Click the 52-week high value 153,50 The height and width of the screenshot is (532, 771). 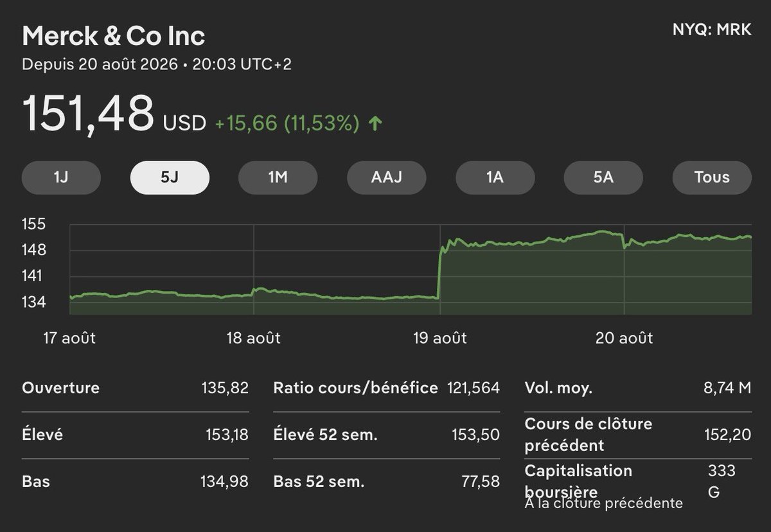[476, 434]
